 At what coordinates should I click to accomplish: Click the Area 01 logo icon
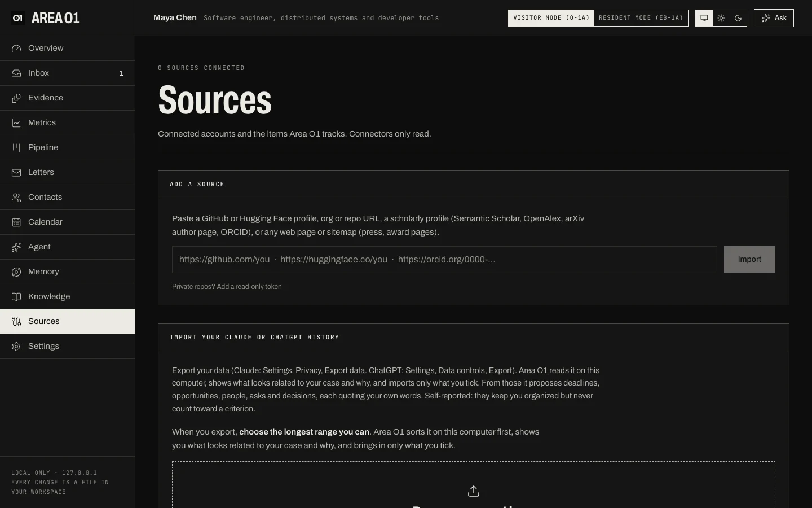[17, 18]
